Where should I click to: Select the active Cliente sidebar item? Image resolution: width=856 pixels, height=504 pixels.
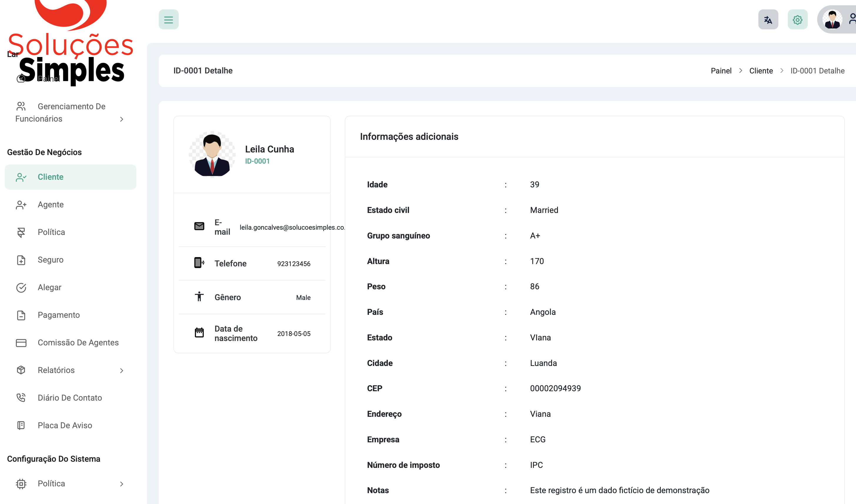click(x=50, y=177)
